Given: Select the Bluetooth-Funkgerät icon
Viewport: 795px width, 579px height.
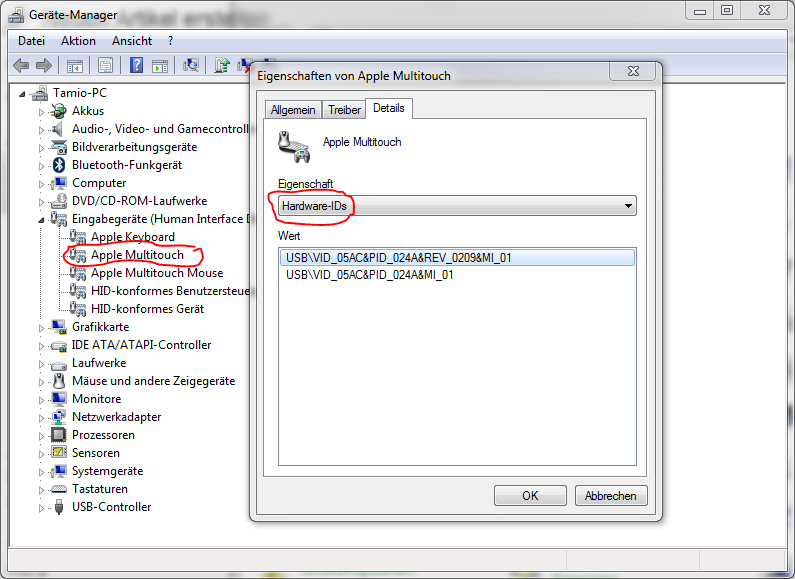Looking at the screenshot, I should pos(59,165).
